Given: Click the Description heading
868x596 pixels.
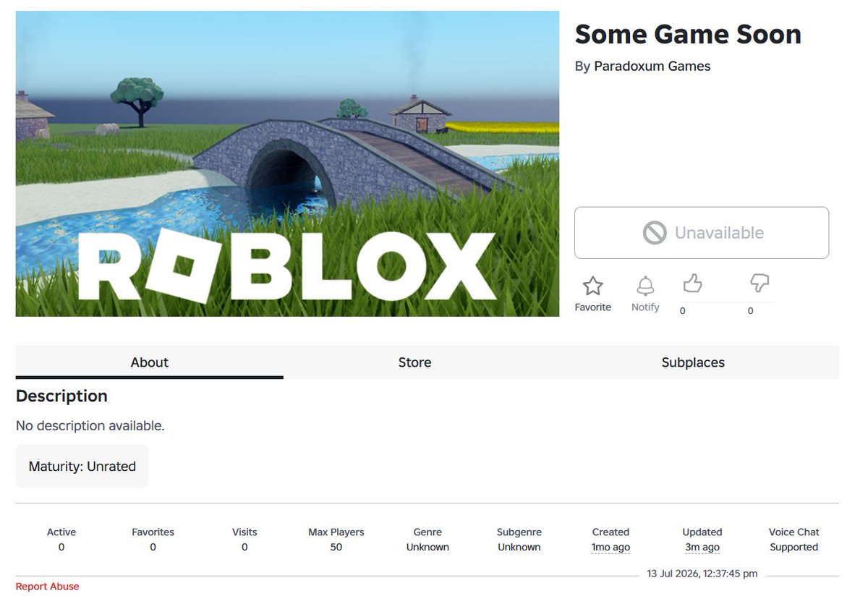Looking at the screenshot, I should pos(61,396).
